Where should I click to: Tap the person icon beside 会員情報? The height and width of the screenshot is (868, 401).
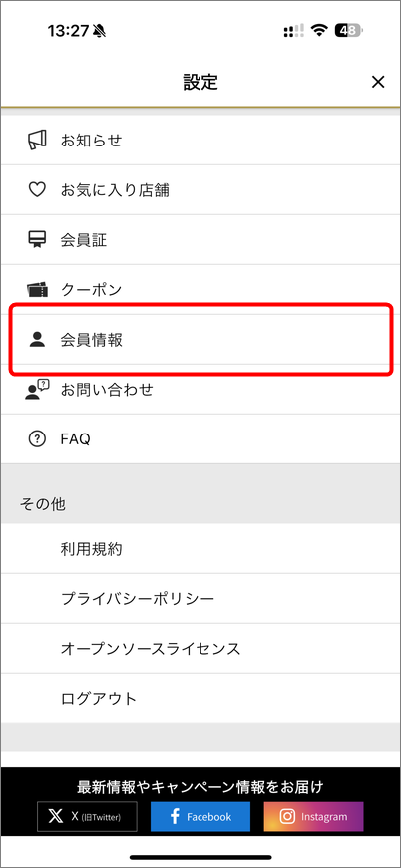coord(37,340)
